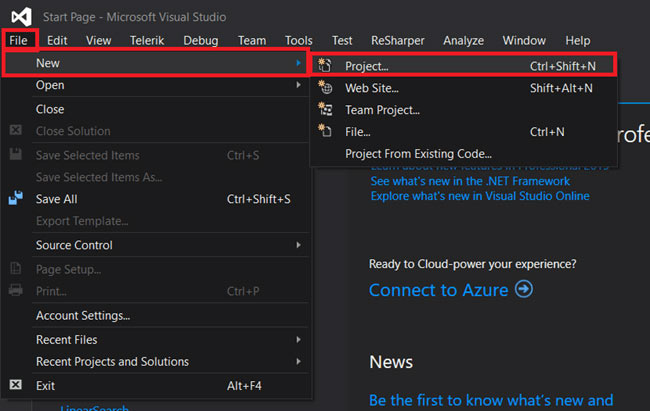
Task: Click the new File icon
Action: (x=324, y=131)
